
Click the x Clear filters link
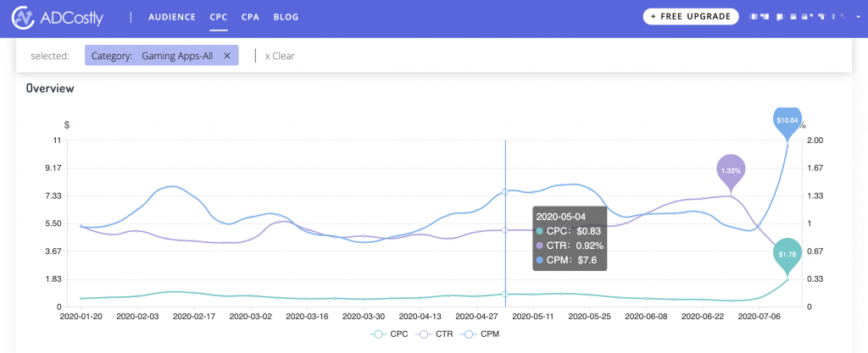coord(280,56)
